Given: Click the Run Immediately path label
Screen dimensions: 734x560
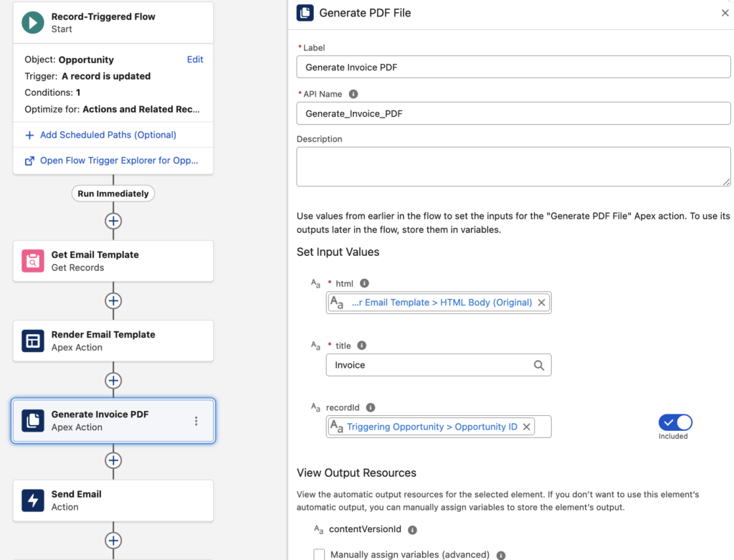Looking at the screenshot, I should (113, 193).
